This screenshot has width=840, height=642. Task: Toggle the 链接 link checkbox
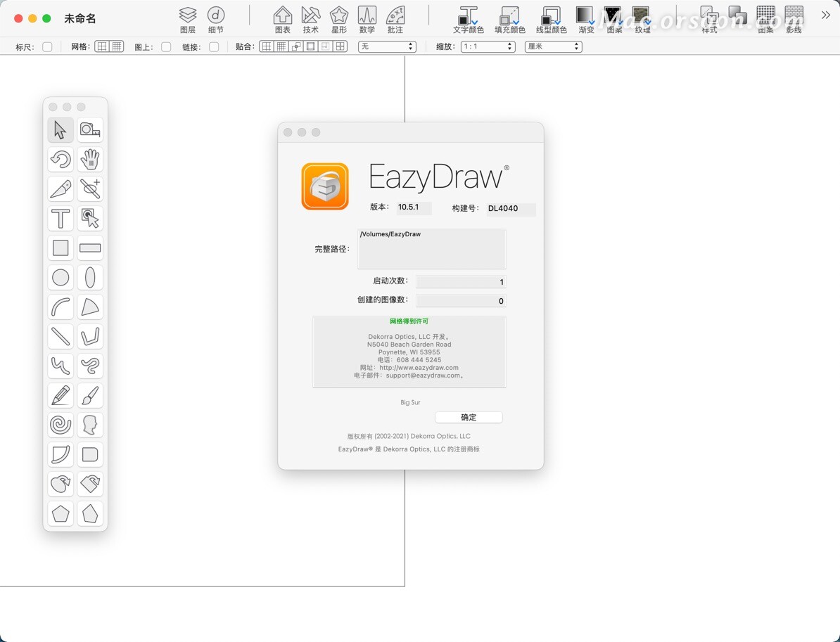tap(214, 47)
